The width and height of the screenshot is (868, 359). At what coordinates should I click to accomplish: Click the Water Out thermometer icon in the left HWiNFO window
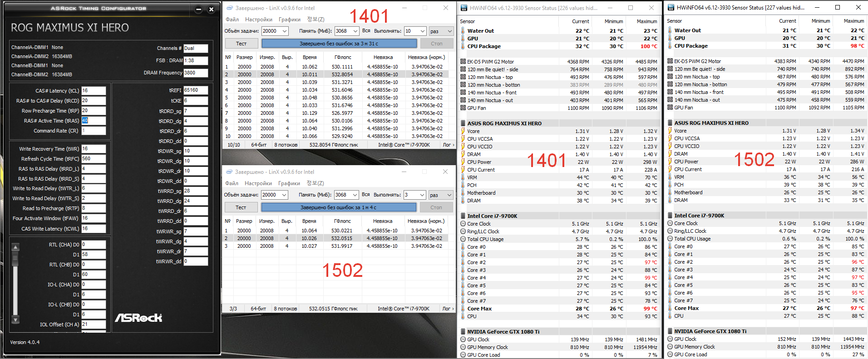tap(463, 31)
